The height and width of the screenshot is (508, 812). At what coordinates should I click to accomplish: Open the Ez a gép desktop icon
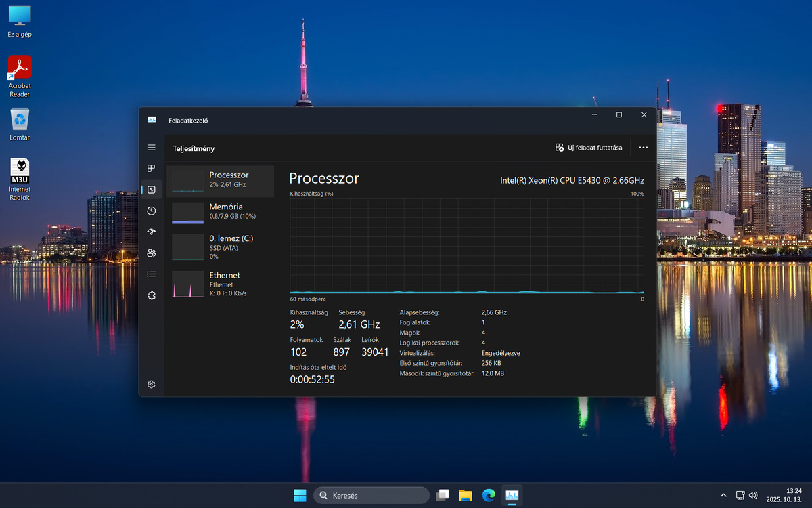(20, 21)
